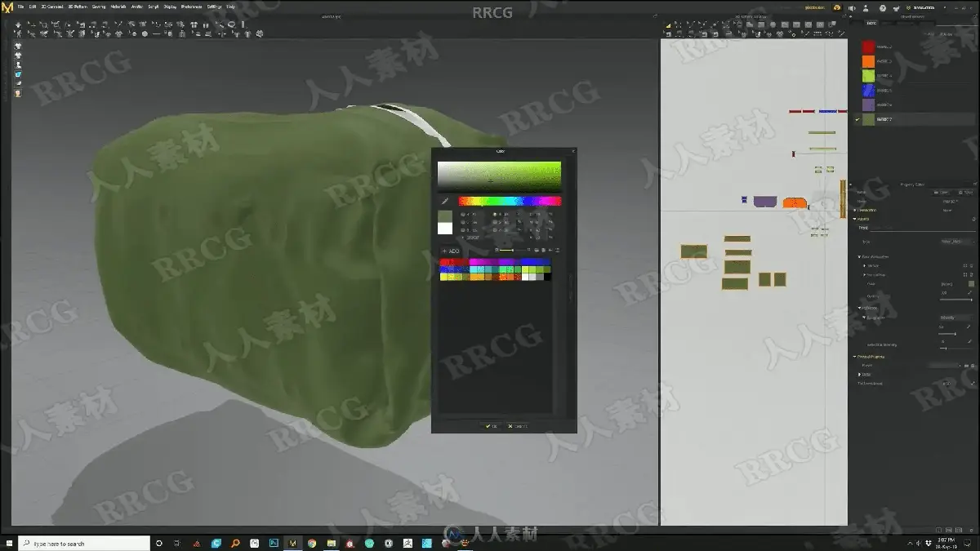Cancel the Color dialog
Viewport: 980px width, 551px height.
click(x=516, y=426)
